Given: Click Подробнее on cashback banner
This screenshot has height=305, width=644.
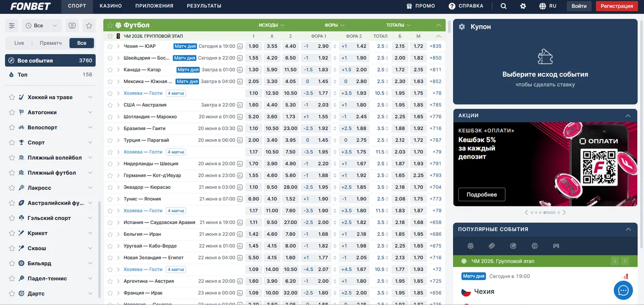Looking at the screenshot, I should (x=482, y=195).
